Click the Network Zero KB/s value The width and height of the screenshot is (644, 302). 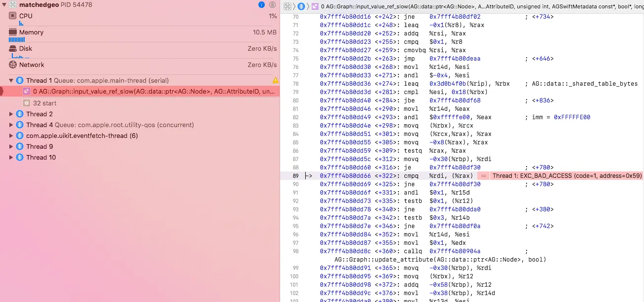[x=262, y=65]
